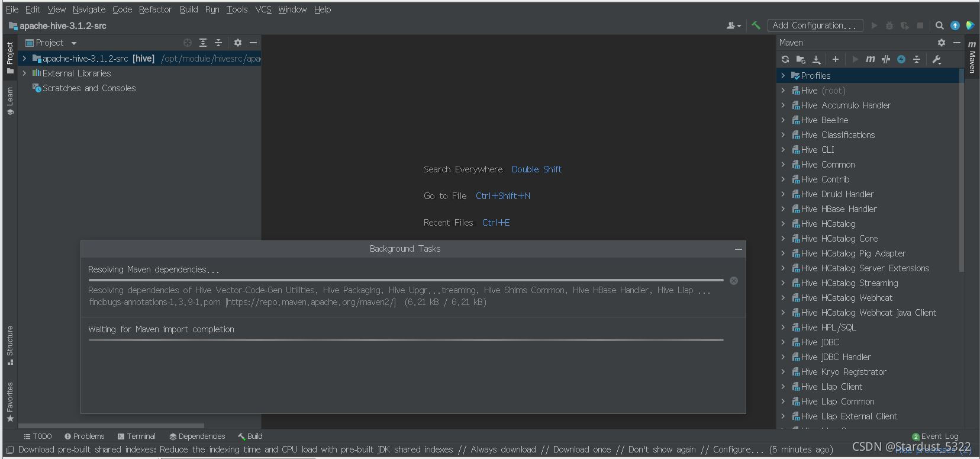Screen dimensions: 980x459
Task: Toggle the Learn side tab
Action: click(10, 101)
